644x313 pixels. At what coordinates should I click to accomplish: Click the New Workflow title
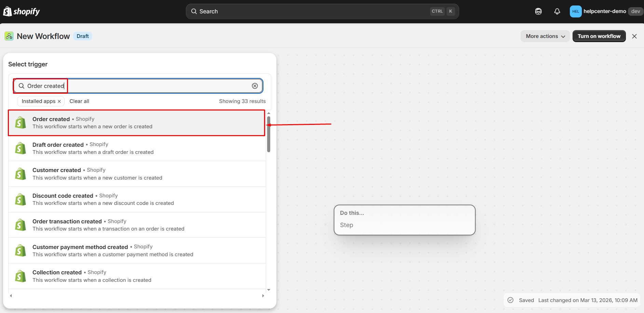coord(43,36)
